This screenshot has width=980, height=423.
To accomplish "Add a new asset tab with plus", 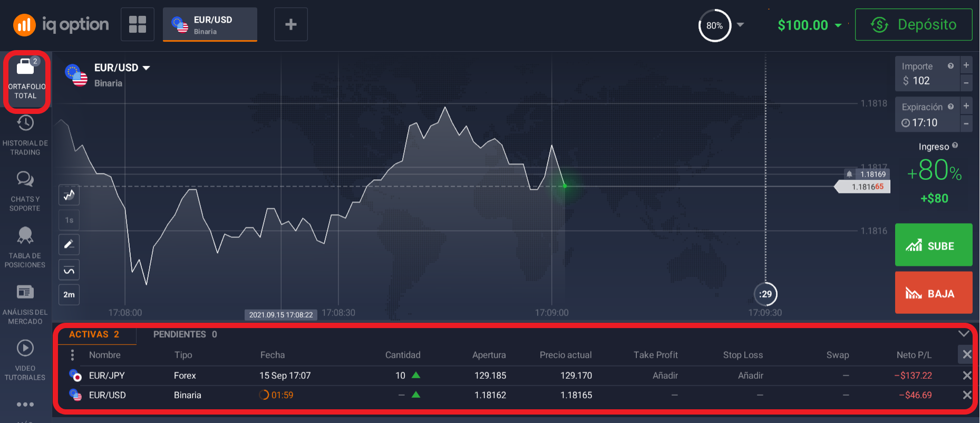I will [290, 24].
